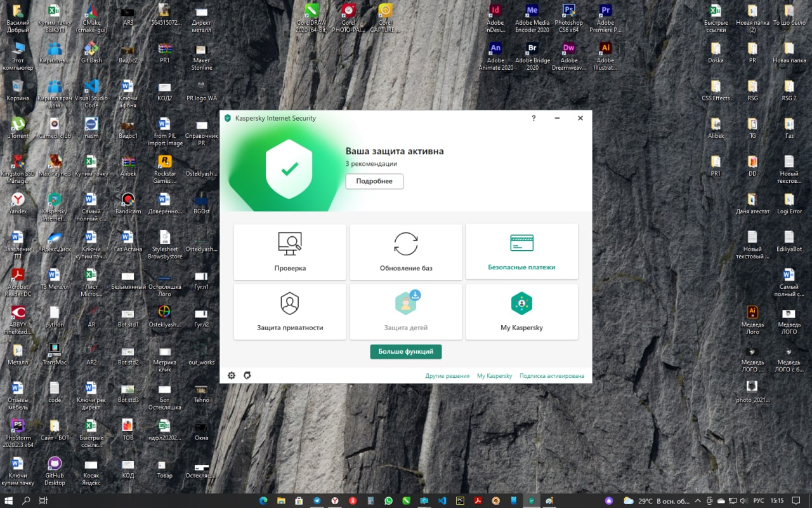Viewport: 812px width, 508px height.
Task: Select the Corel PHOTO-PAINT desktop icon
Action: [348, 18]
